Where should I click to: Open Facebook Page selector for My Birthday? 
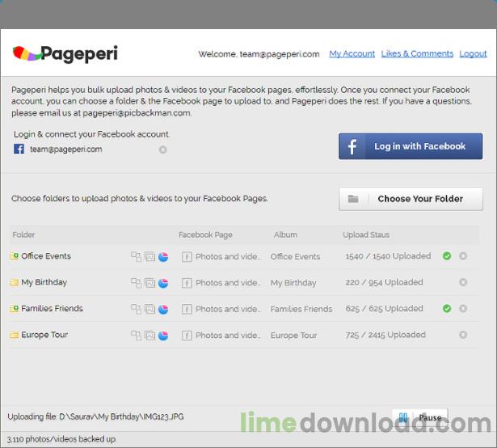(x=221, y=283)
